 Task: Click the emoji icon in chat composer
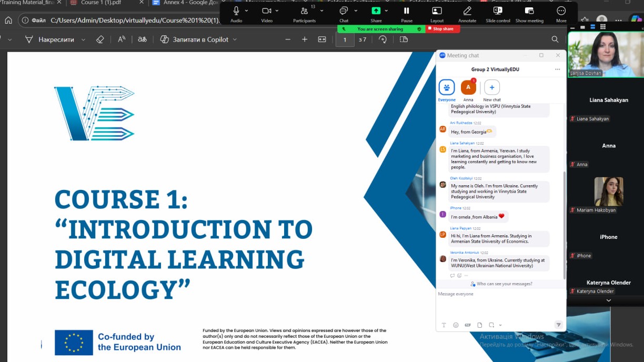456,325
